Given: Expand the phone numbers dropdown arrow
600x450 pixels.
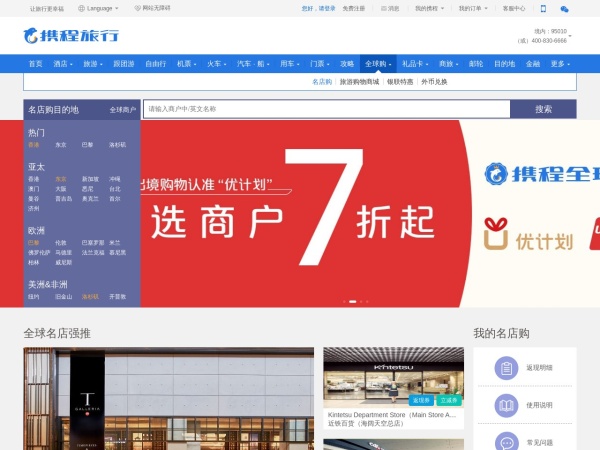Looking at the screenshot, I should 570,36.
